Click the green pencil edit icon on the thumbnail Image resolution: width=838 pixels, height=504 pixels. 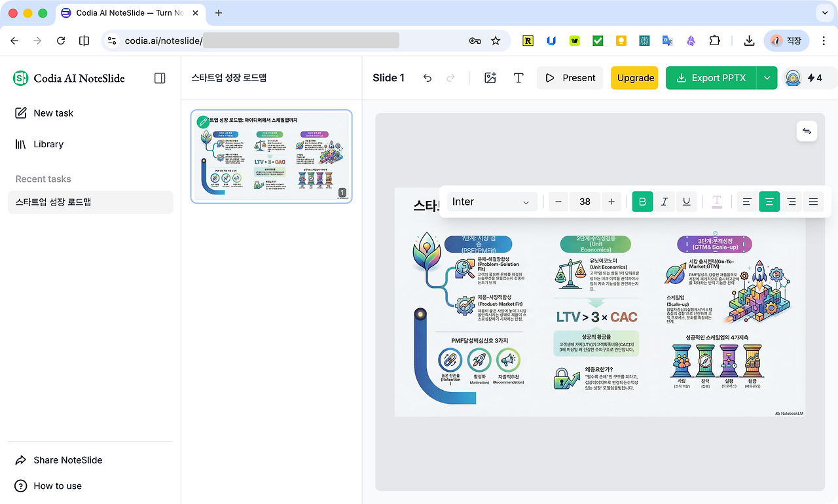pos(203,122)
